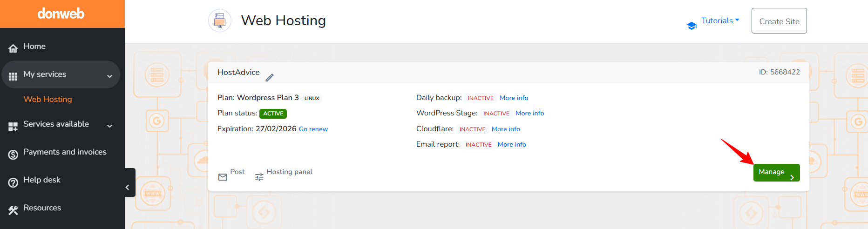Click the Daily backup INACTIVE badge
This screenshot has width=868, height=229.
click(481, 98)
